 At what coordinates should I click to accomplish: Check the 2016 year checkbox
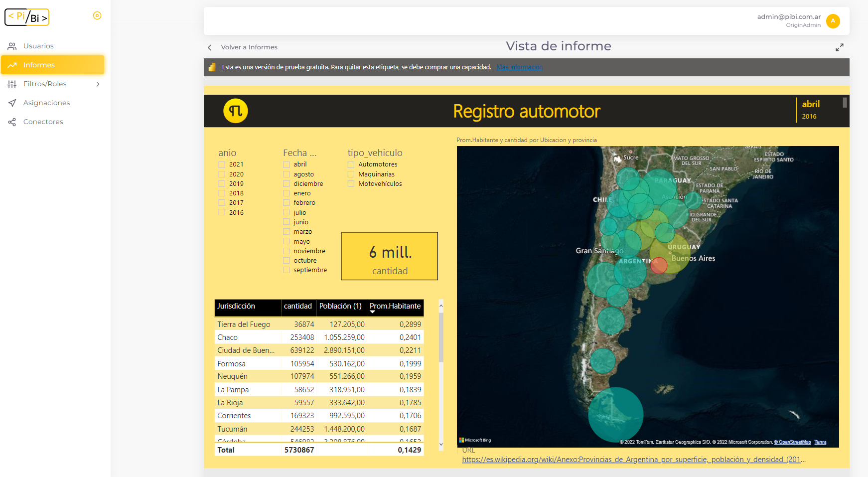pos(221,212)
